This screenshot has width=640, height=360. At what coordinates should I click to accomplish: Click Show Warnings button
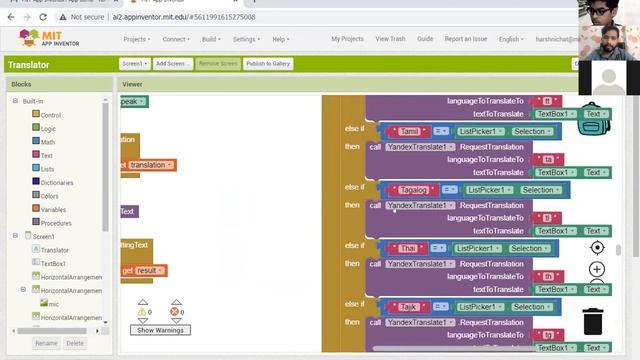click(x=160, y=330)
